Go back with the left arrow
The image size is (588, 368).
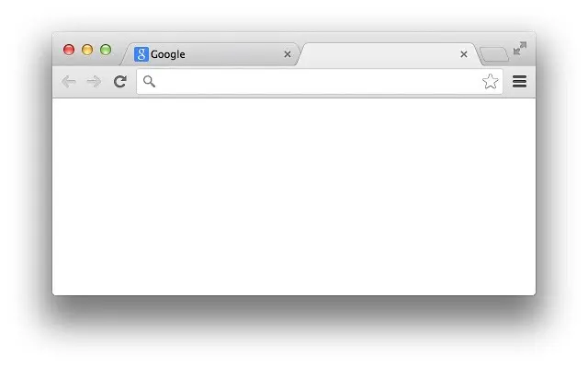coord(69,82)
